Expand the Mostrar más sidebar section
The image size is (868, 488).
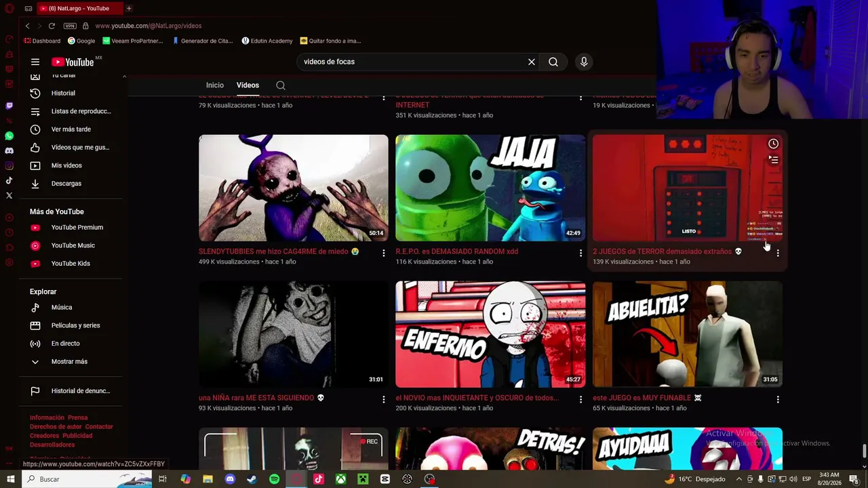click(x=71, y=362)
